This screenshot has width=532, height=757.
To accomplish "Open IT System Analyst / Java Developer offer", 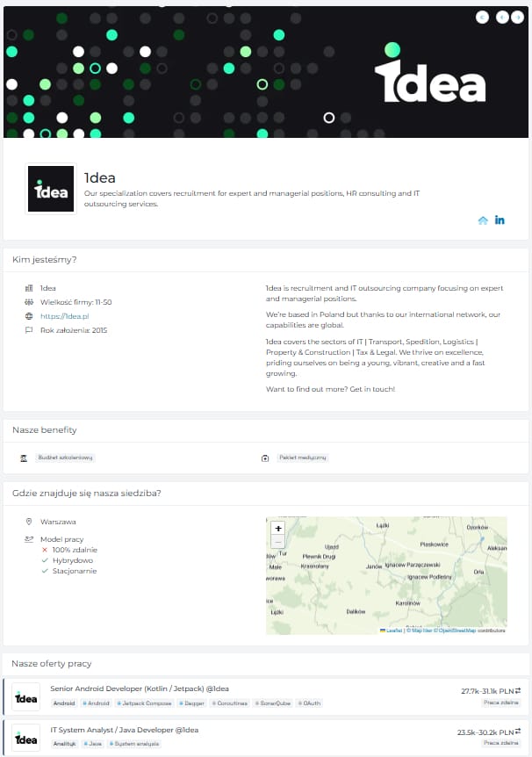I will [x=125, y=730].
